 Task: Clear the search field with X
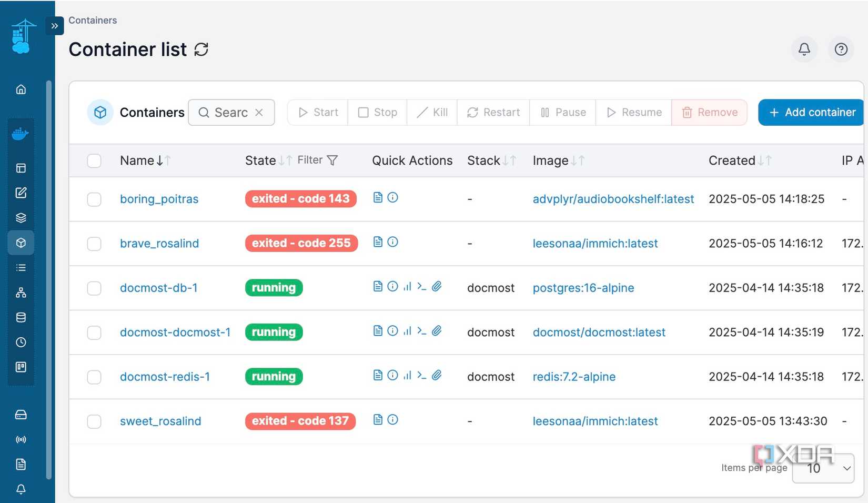point(259,113)
